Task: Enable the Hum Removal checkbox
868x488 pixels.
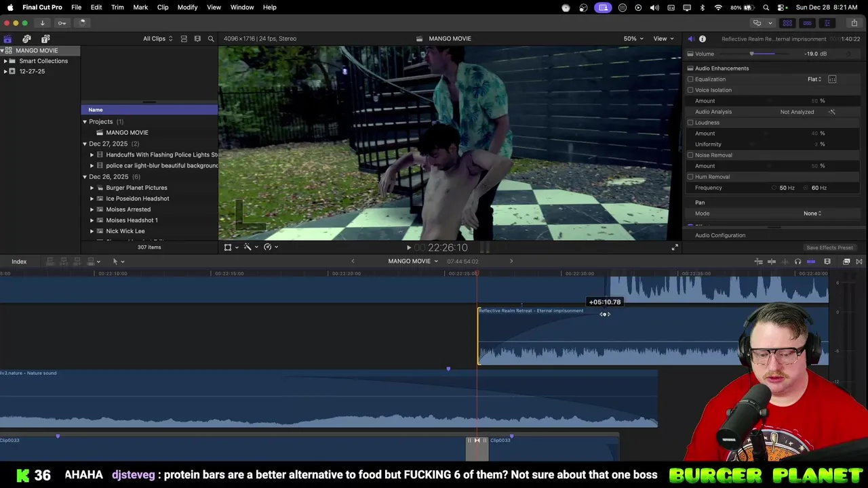Action: pos(690,177)
